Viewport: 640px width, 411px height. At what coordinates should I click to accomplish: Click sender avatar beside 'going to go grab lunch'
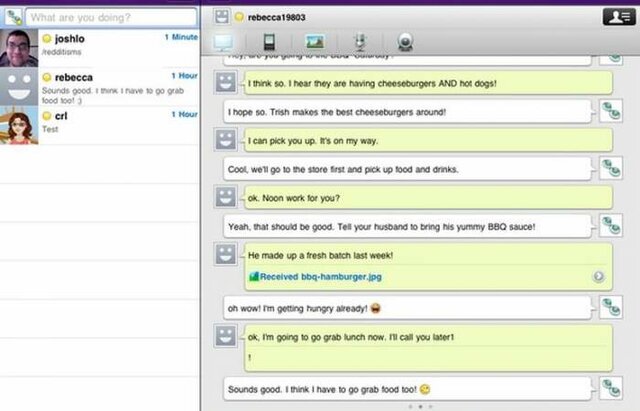point(226,336)
